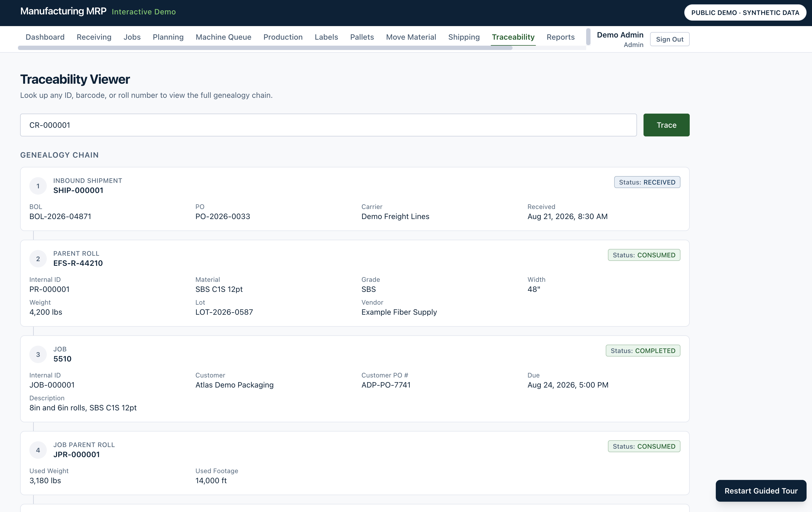The height and width of the screenshot is (512, 812).
Task: Click step number 3 circle for Job
Action: point(38,354)
